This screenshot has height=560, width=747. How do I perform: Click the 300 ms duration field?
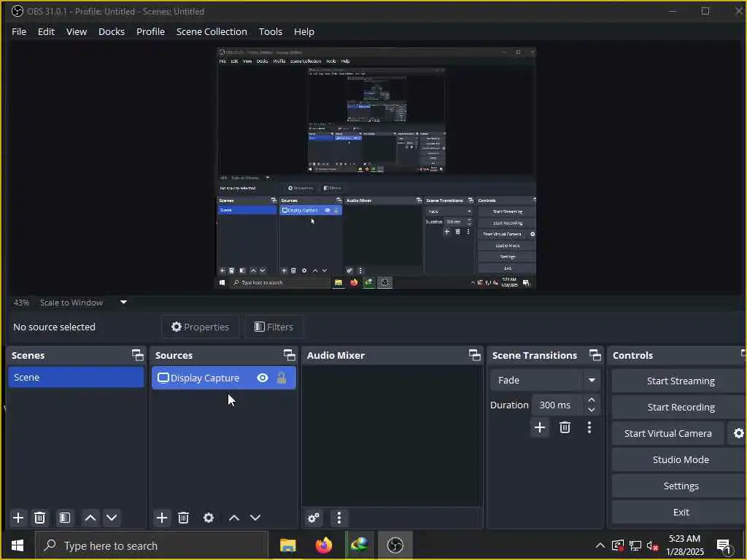tap(557, 405)
